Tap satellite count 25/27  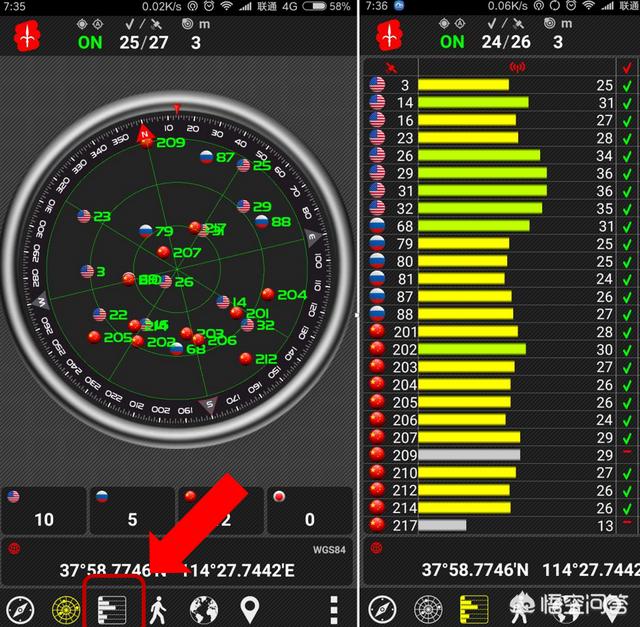[144, 42]
